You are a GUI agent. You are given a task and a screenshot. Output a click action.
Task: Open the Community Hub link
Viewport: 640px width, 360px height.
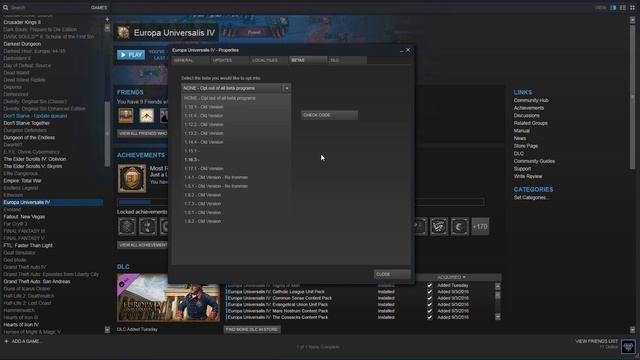pos(531,100)
